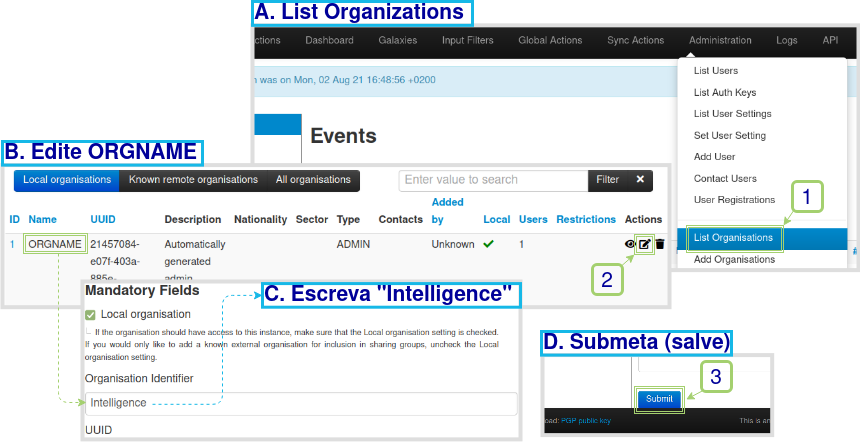Select List Organisations from the menu
The image size is (860, 442).
point(733,238)
